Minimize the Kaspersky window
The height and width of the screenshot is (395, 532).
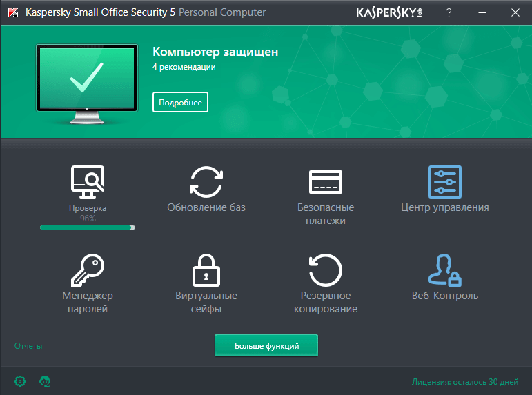click(x=481, y=12)
